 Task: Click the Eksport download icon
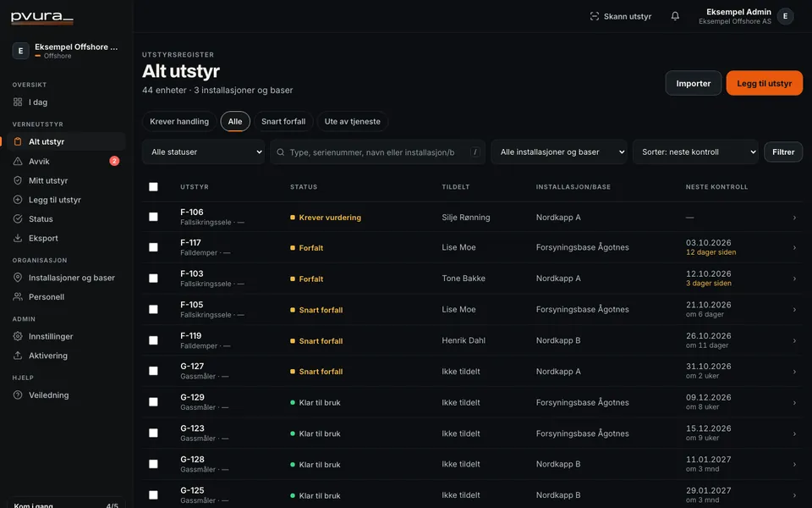point(18,238)
